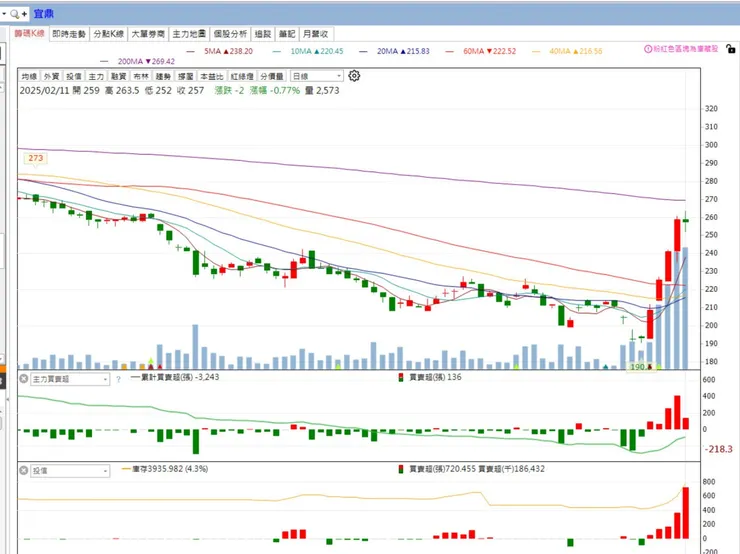Click the 庫存3935.982 (4.3%) legend
The width and height of the screenshot is (740, 554).
165,469
